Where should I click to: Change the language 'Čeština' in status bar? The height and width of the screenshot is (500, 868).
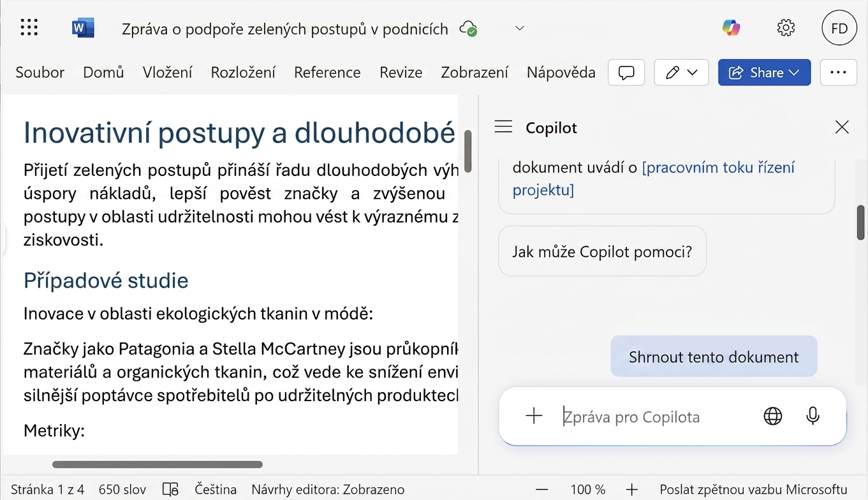pos(216,489)
